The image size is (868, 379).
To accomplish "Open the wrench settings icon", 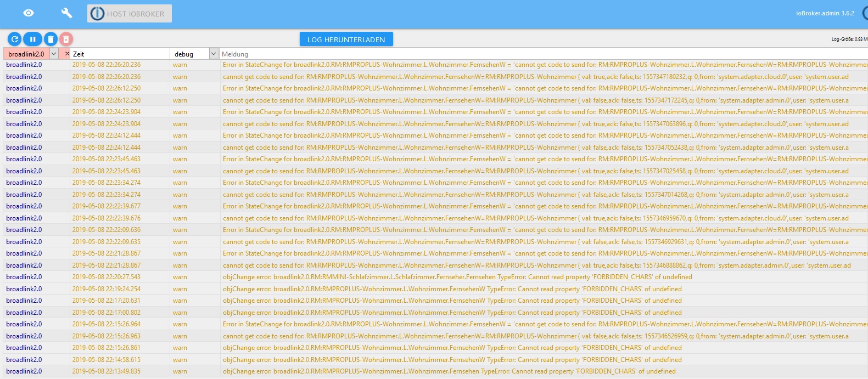I will coord(66,13).
